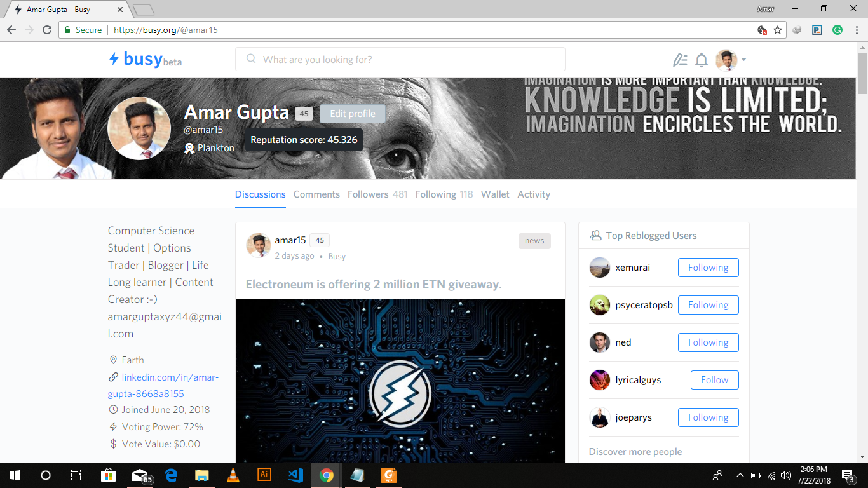Open the user avatar menu in header
Image resolution: width=868 pixels, height=488 pixels.
tap(731, 60)
